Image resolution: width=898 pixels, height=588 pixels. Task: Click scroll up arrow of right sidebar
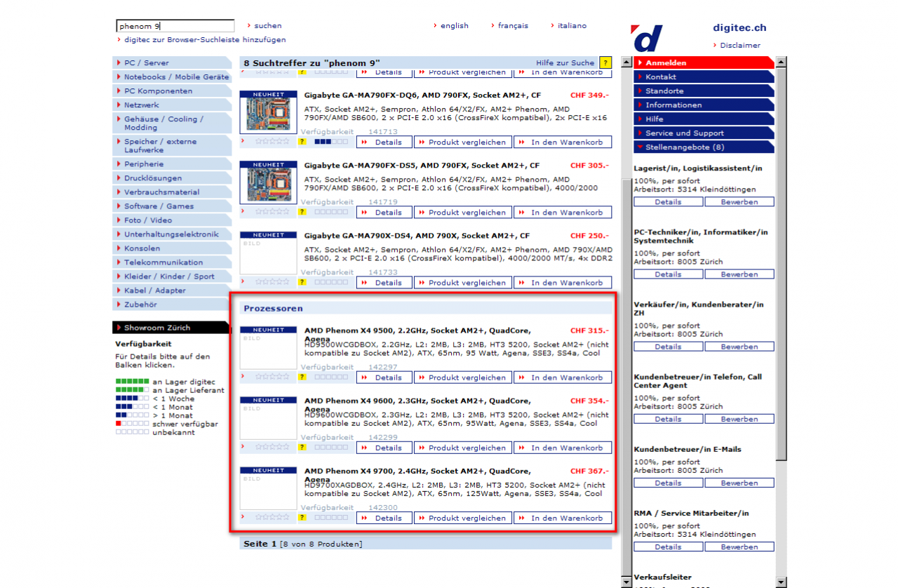[x=782, y=62]
